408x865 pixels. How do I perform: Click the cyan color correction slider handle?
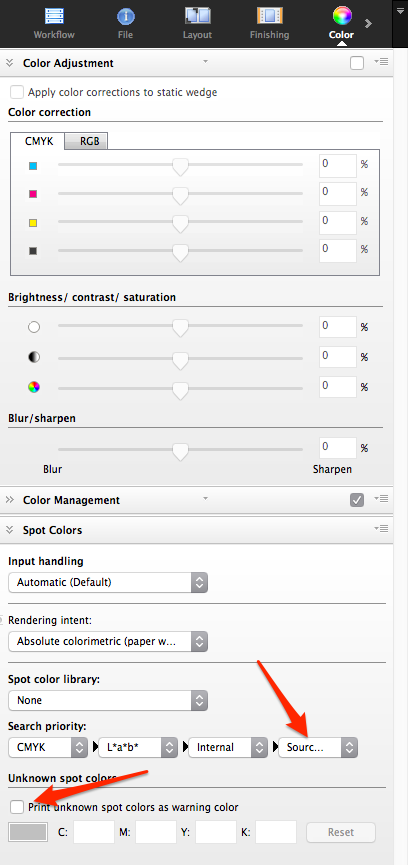pyautogui.click(x=180, y=166)
